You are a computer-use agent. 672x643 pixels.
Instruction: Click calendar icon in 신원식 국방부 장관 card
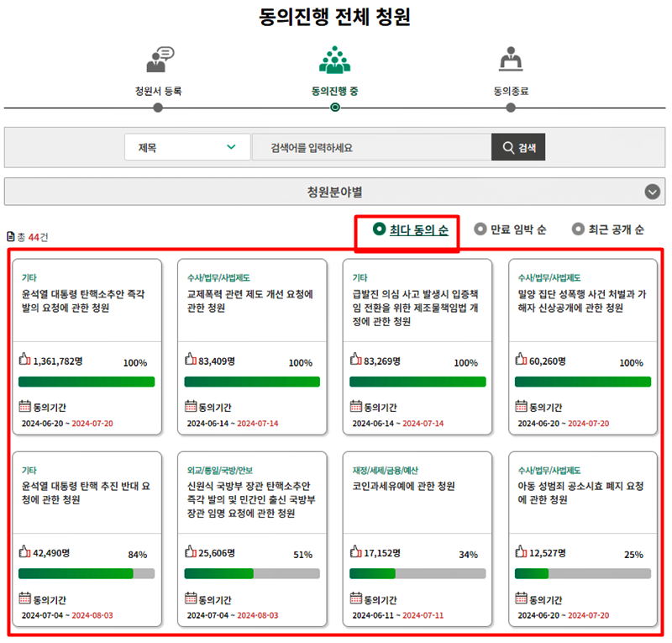(191, 598)
